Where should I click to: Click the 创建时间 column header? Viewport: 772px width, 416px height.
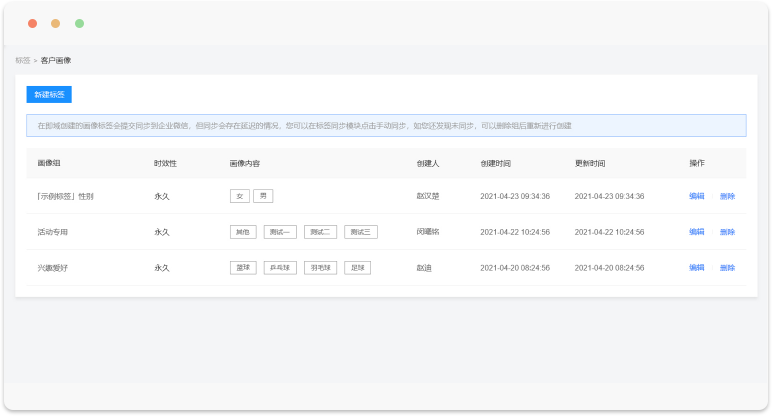[495, 163]
